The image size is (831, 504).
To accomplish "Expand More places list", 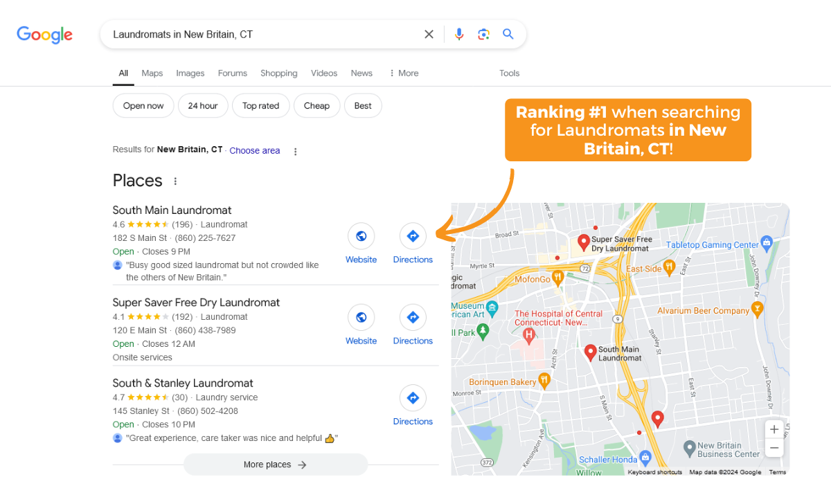I will pos(276,465).
